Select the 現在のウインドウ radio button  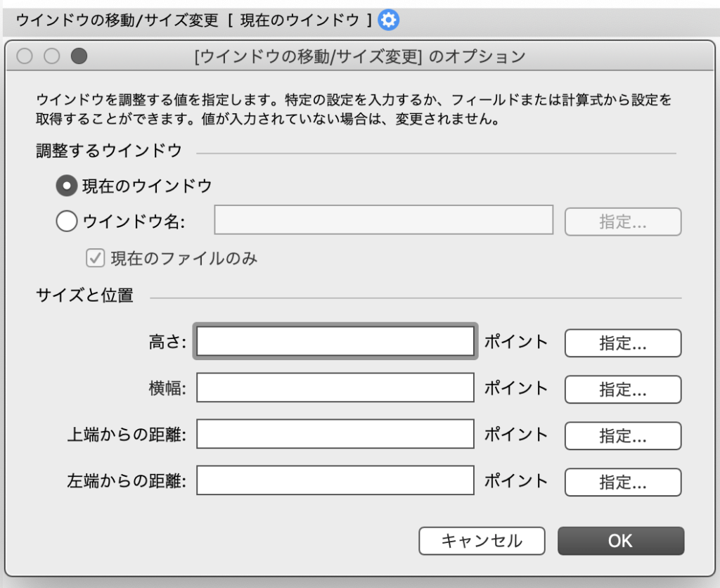click(x=67, y=186)
